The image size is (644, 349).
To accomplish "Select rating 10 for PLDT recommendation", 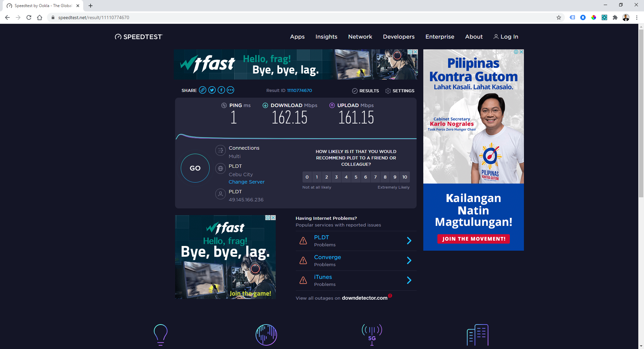I will tap(405, 177).
